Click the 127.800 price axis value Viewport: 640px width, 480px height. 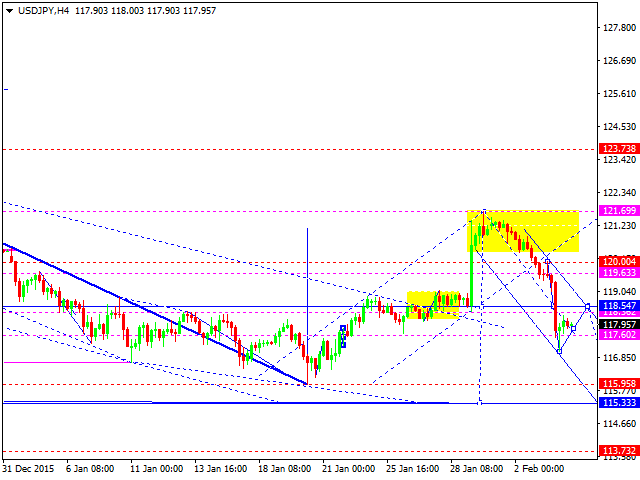coord(620,28)
